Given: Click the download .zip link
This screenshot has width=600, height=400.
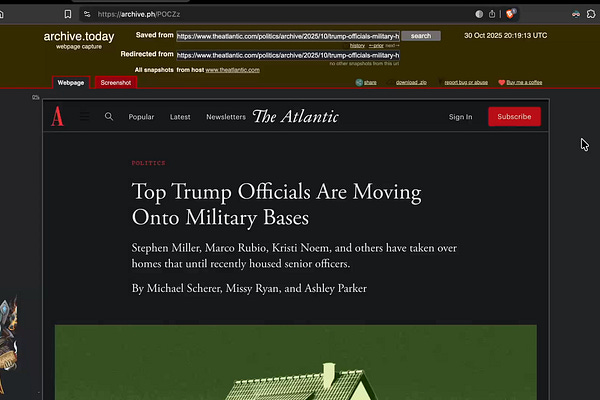Looking at the screenshot, I should 411,82.
